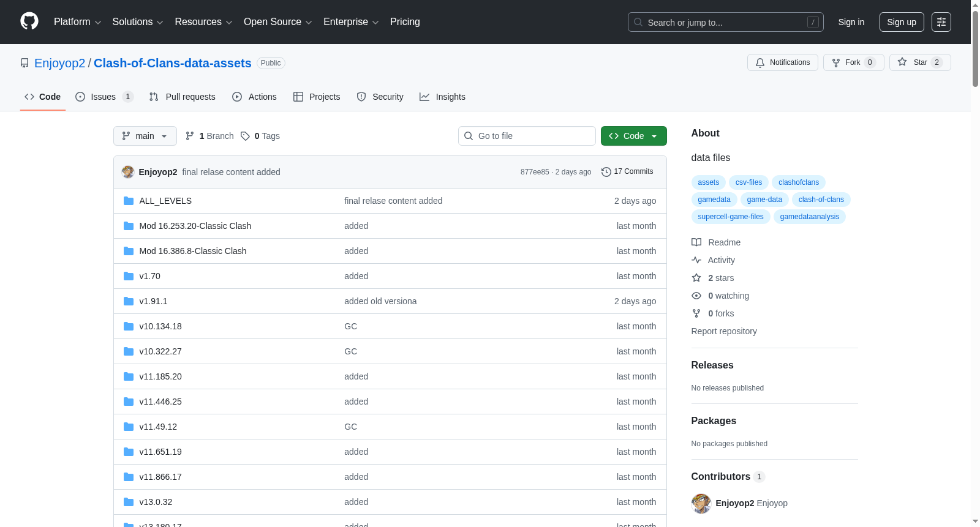Click the csv-files topic tag
The height and width of the screenshot is (527, 980).
(x=748, y=182)
